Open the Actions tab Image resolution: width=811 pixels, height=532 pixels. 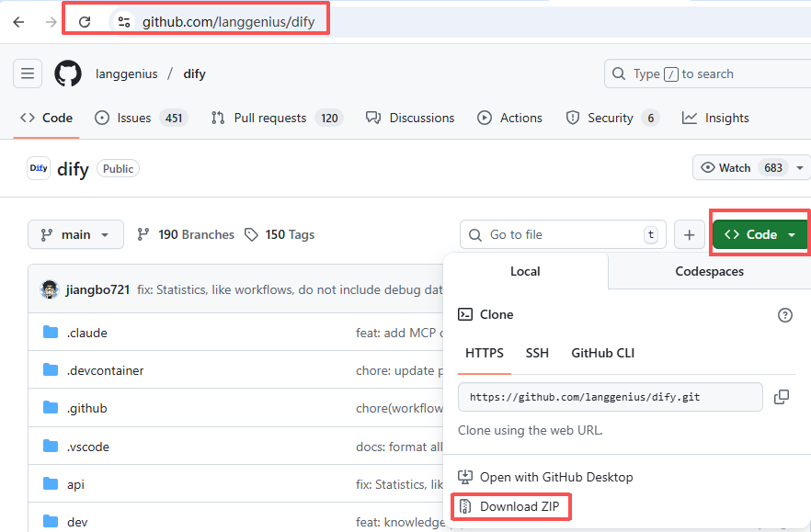(509, 118)
